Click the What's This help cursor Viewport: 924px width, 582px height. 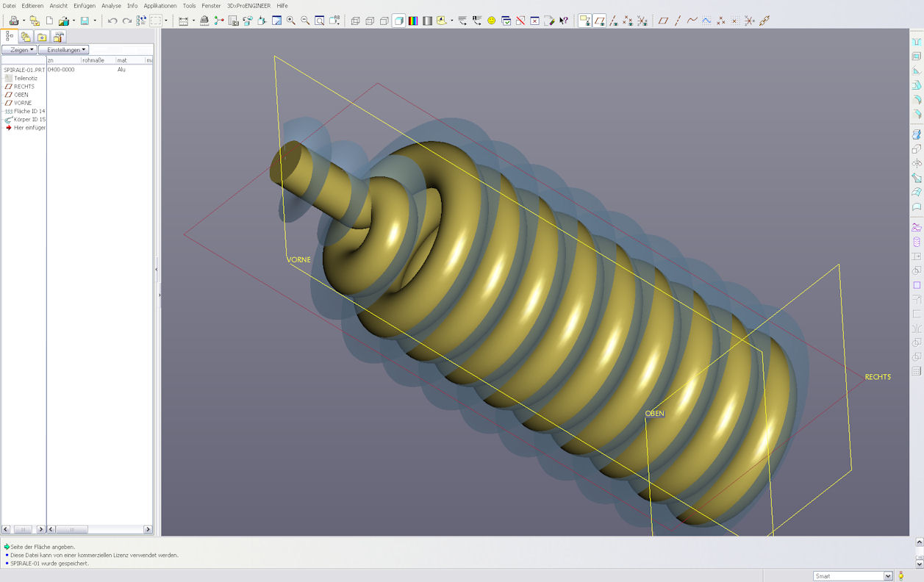tap(563, 21)
